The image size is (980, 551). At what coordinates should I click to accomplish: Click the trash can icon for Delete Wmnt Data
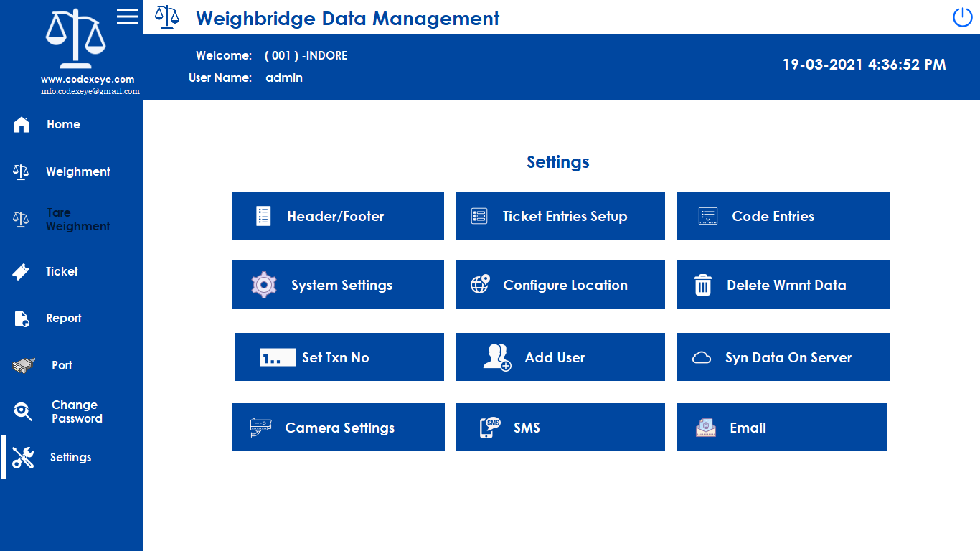click(x=702, y=285)
